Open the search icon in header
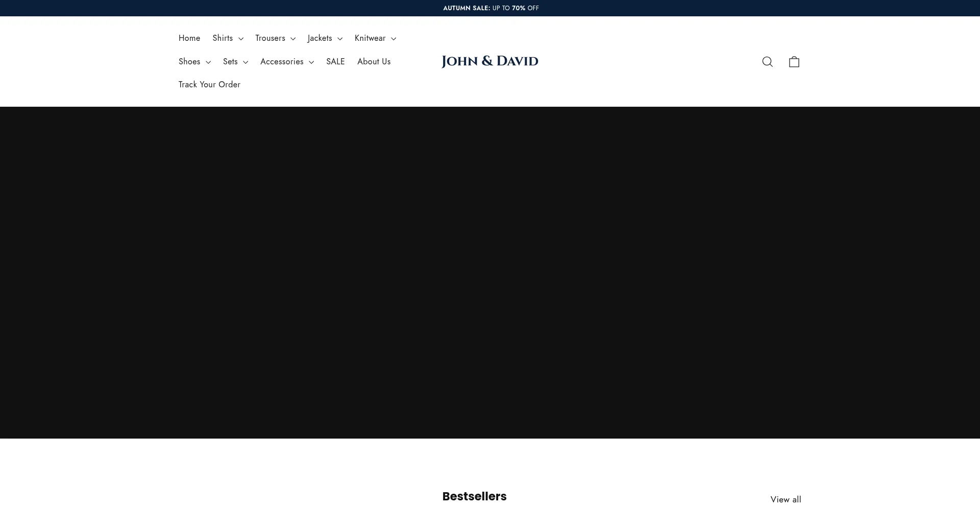 [767, 62]
